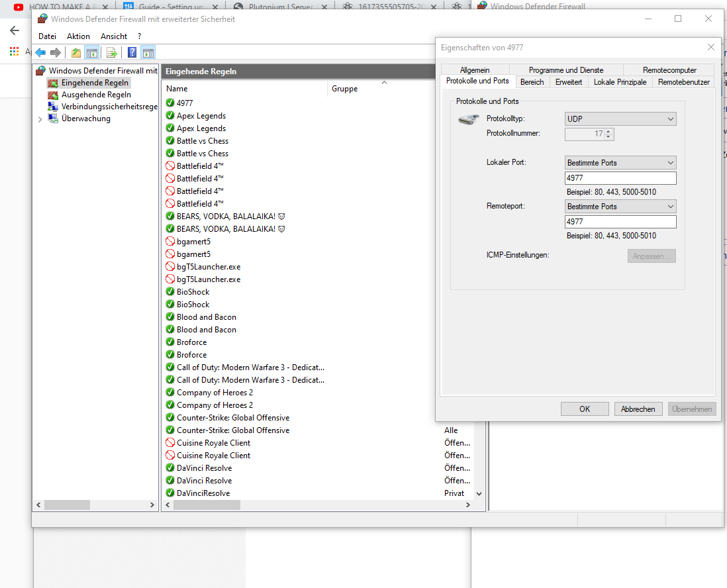Open the Protokolltyp UDP dropdown

[620, 119]
